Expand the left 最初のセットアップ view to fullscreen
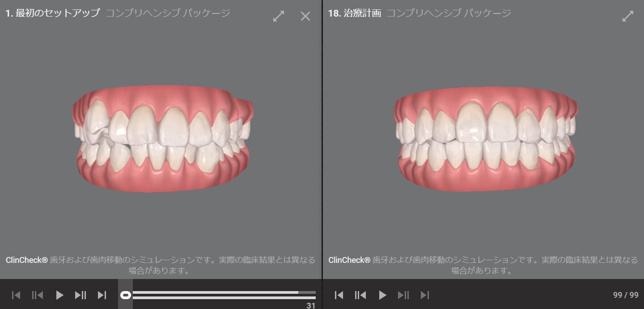 tap(279, 16)
